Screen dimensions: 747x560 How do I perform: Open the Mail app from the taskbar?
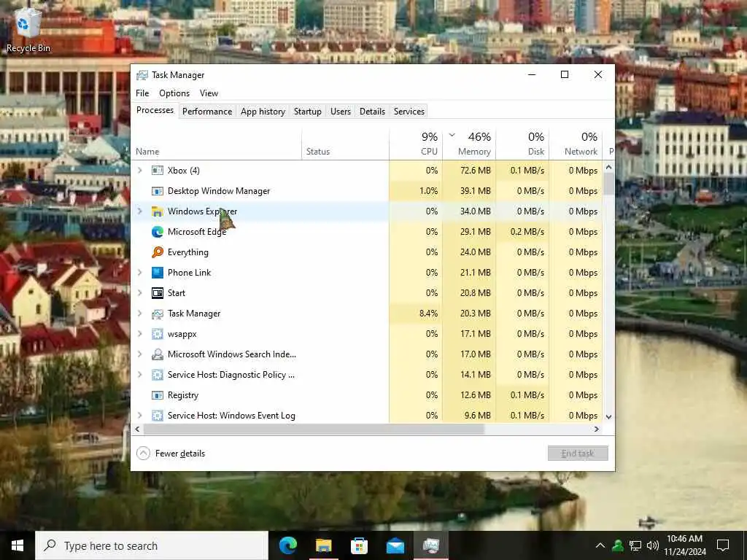coord(395,545)
